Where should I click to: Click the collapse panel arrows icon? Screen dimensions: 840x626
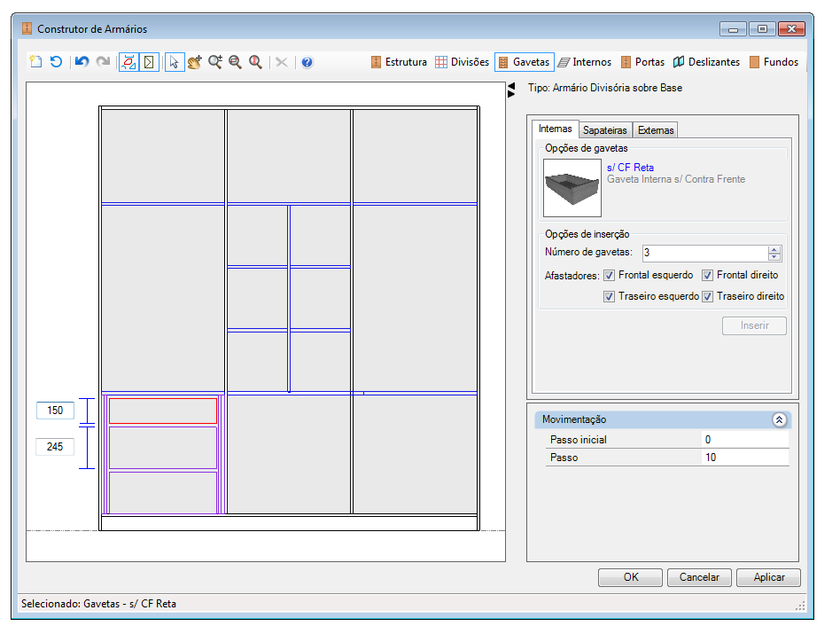pos(511,90)
